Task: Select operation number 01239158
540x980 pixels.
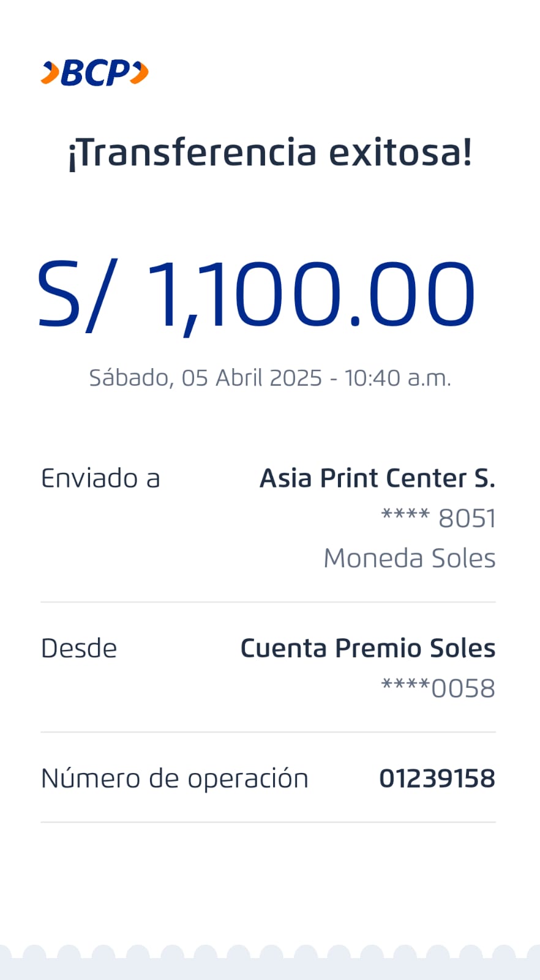Action: click(x=437, y=778)
